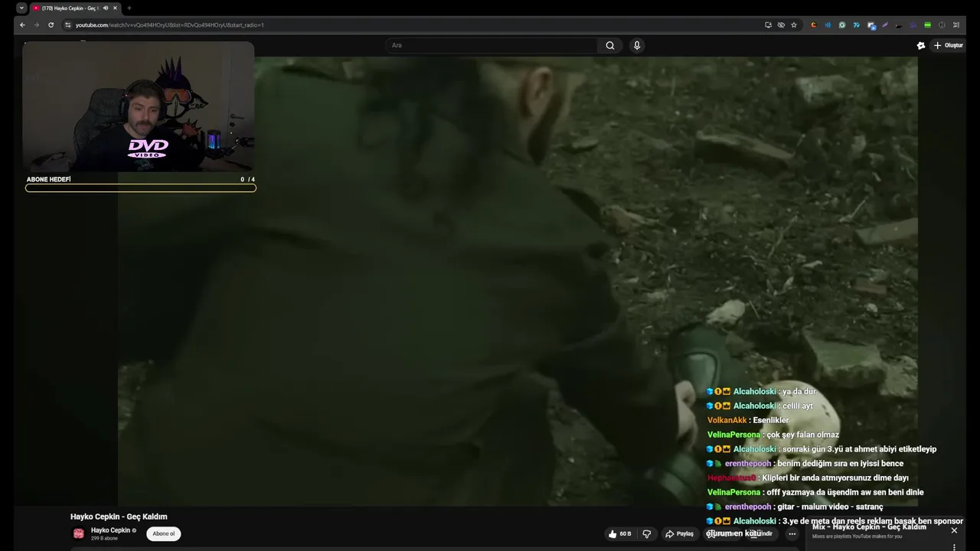Mute the audio on Hayko Cepkin tab
Image resolution: width=980 pixels, height=551 pixels.
(x=106, y=8)
